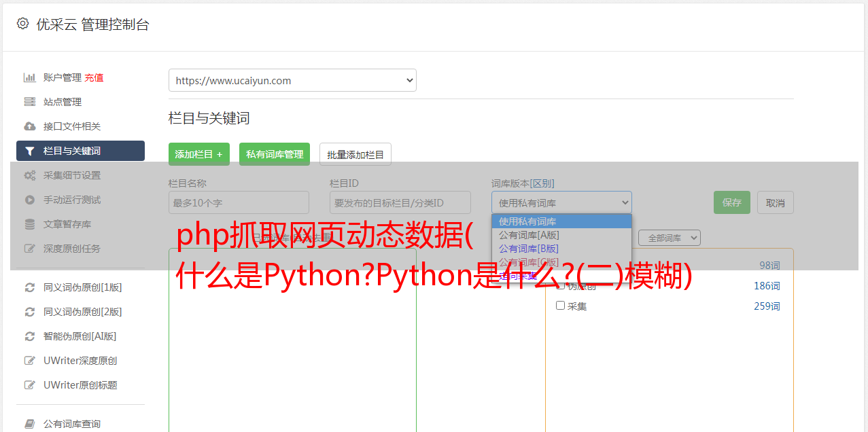Click refresh icon next to 同义词伪原创[2版]
868x432 pixels.
tap(30, 312)
